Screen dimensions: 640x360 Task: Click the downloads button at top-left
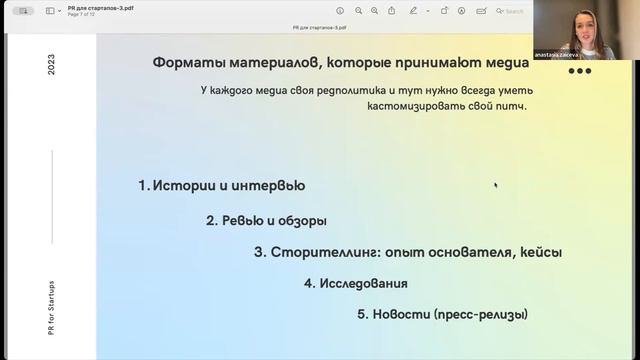pyautogui.click(x=23, y=11)
